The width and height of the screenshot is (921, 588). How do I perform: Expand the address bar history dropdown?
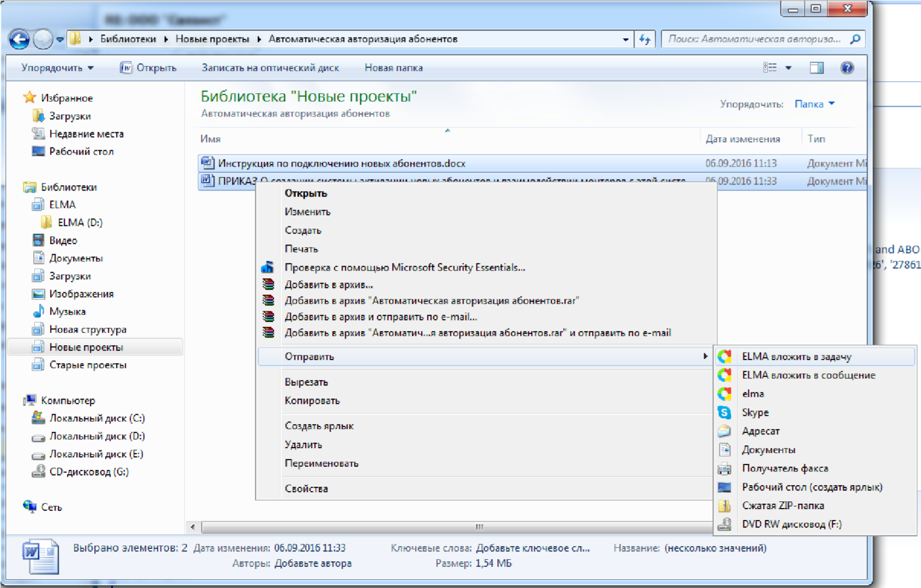point(625,39)
